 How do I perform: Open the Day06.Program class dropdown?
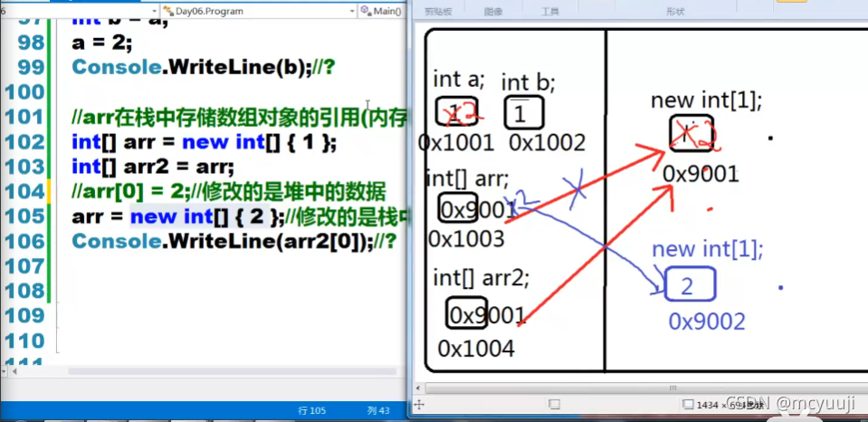click(259, 11)
